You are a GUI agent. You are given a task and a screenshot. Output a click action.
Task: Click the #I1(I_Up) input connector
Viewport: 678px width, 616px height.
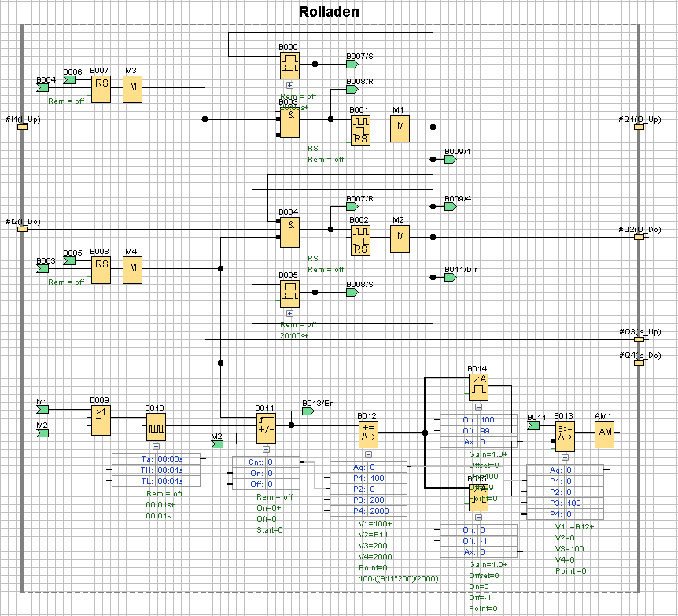click(x=22, y=127)
